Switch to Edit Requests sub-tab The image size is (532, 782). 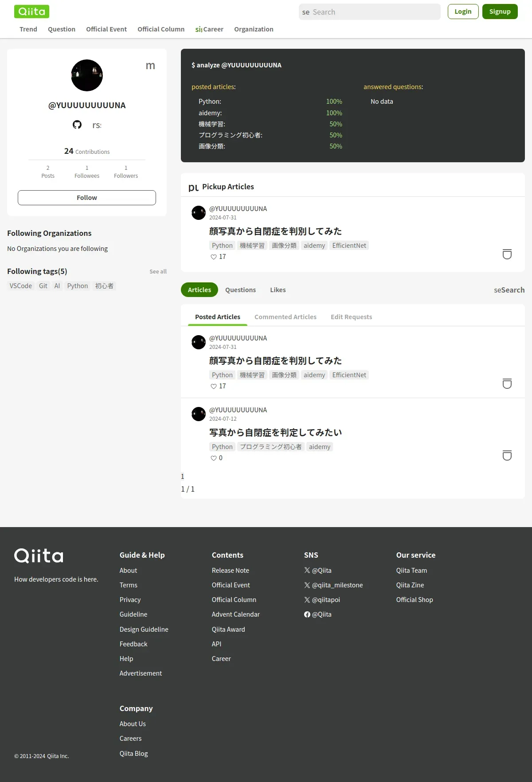[x=351, y=317]
